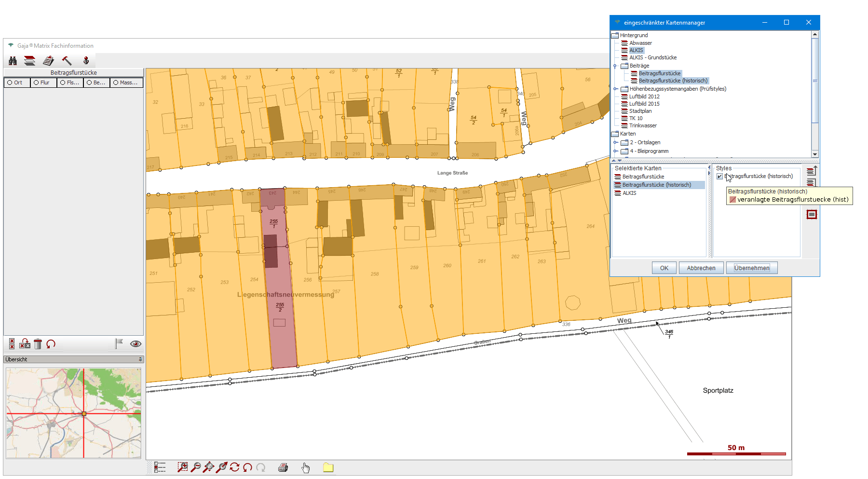Image resolution: width=868 pixels, height=479 pixels.
Task: Collapse the Beiträge tree folder
Action: point(615,66)
